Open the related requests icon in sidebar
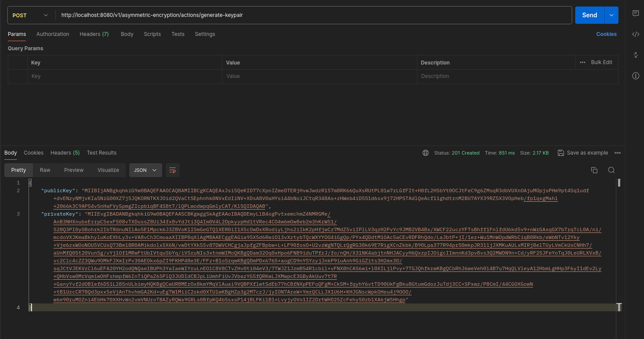The image size is (644, 339). [635, 55]
